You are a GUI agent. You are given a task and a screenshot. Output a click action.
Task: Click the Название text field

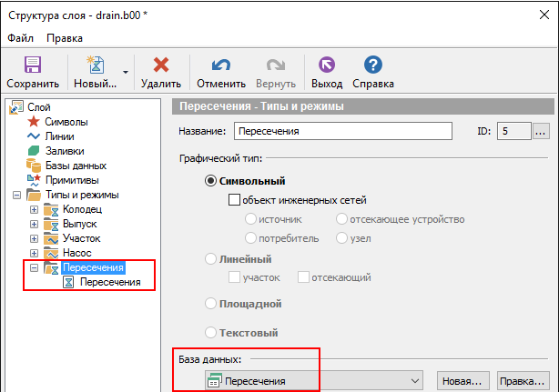point(342,131)
